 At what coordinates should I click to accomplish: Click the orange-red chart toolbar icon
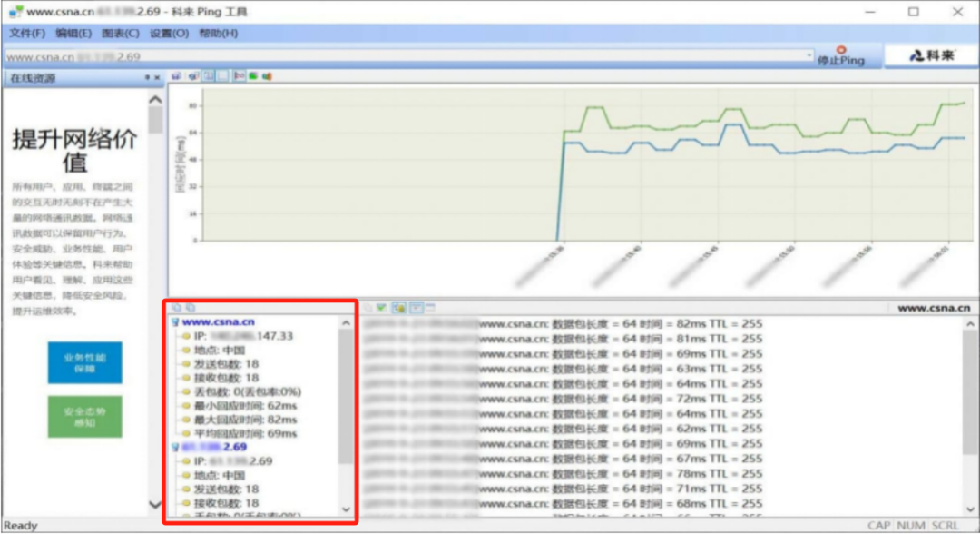(267, 76)
